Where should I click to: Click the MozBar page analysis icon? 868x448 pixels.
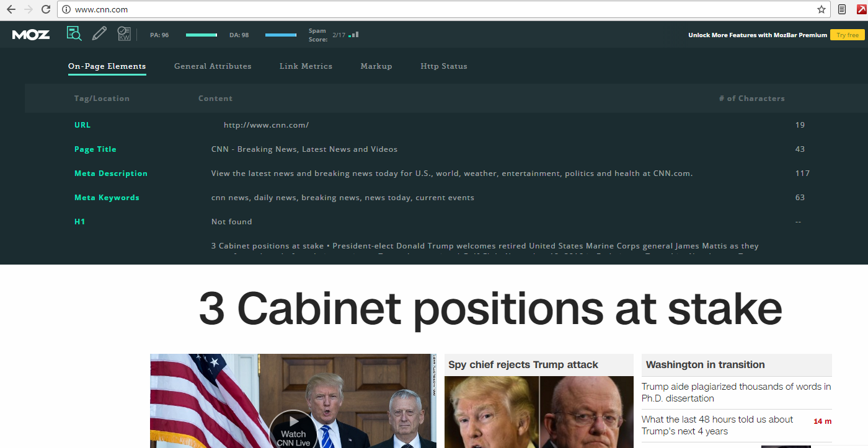coord(74,34)
